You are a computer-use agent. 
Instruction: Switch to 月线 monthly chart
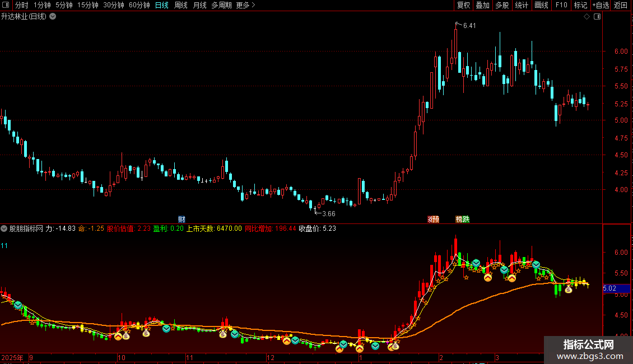[x=200, y=5]
